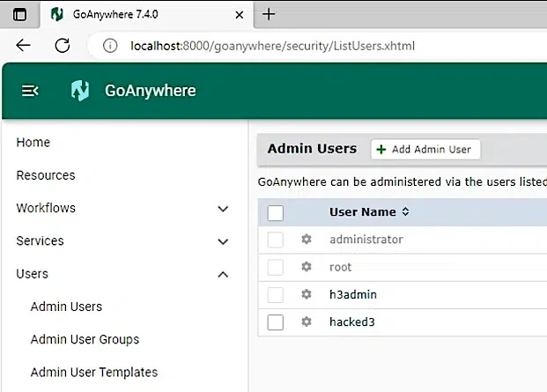
Task: Click the Add Admin User button
Action: point(425,150)
